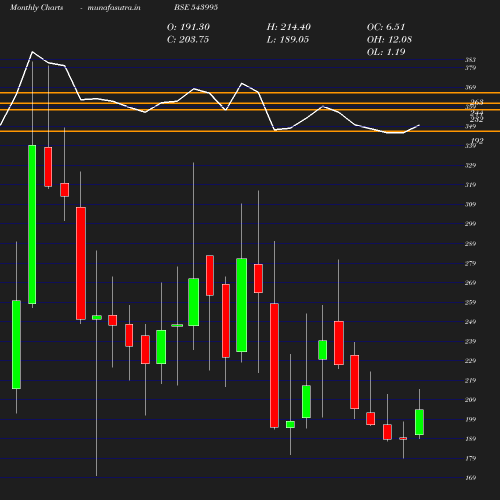Click the "OC: 6.51" reading
500x500 pixels.
(x=386, y=27)
